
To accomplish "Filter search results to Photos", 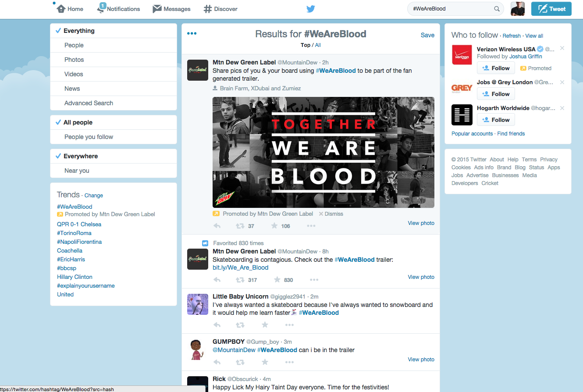I will coord(74,60).
